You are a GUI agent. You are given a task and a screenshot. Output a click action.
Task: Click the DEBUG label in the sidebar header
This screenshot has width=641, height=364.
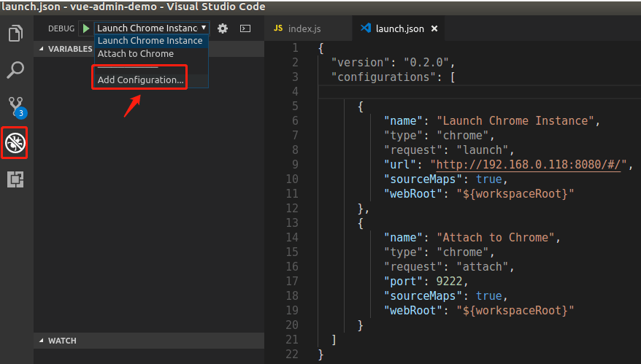click(61, 28)
